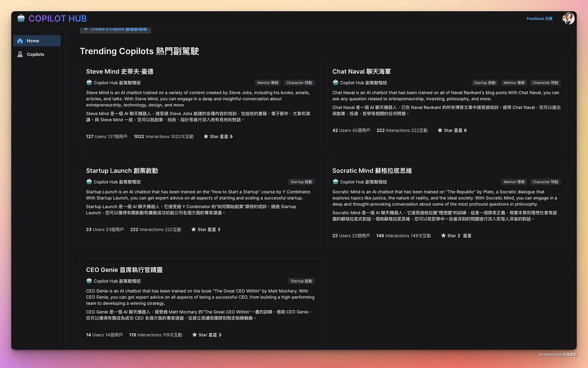Click the Mentor tag on Chat Naval card
The image size is (588, 368).
pyautogui.click(x=514, y=83)
